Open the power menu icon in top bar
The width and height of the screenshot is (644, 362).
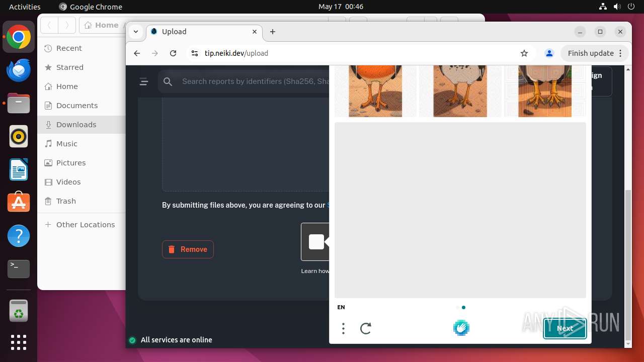tap(631, 7)
